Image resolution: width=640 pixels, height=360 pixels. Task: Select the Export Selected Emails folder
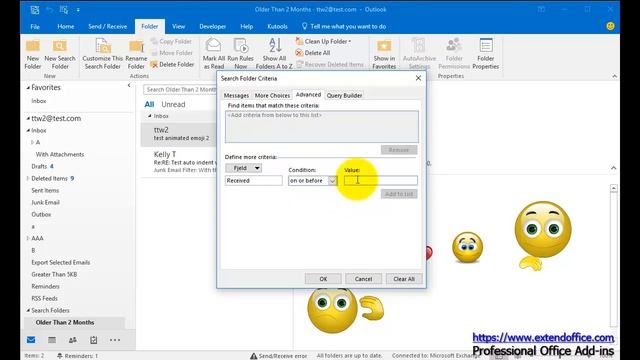(60, 262)
